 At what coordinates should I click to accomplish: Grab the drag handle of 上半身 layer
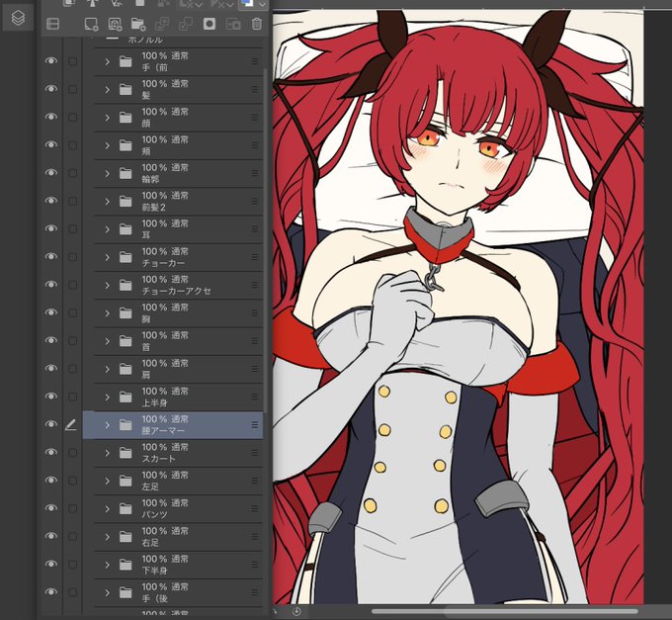(x=255, y=398)
